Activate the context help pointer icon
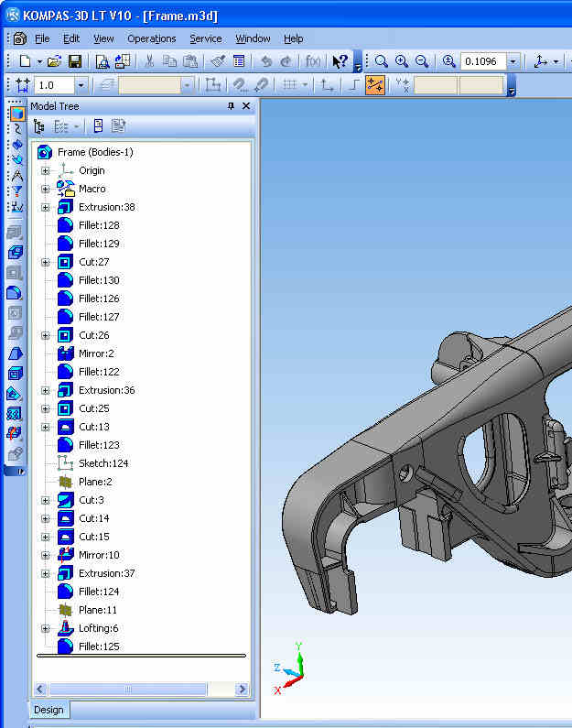 tap(340, 60)
